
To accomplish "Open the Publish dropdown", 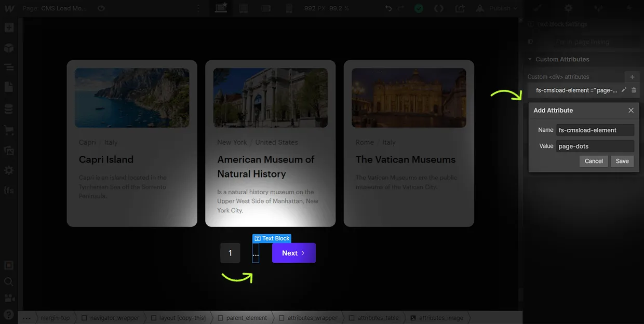I will pyautogui.click(x=498, y=8).
